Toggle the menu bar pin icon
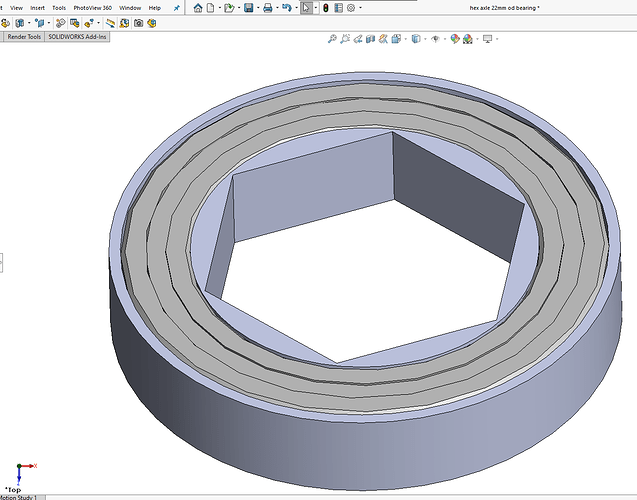This screenshot has height=500, width=637. coord(177,8)
